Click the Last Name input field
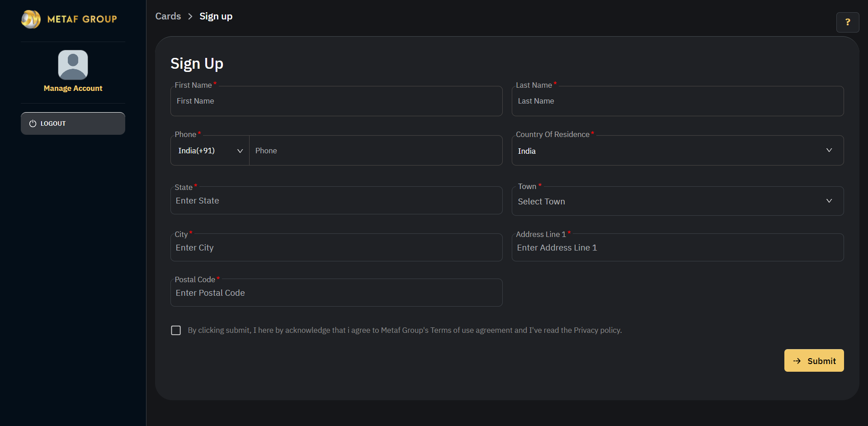This screenshot has width=868, height=426. [x=678, y=101]
